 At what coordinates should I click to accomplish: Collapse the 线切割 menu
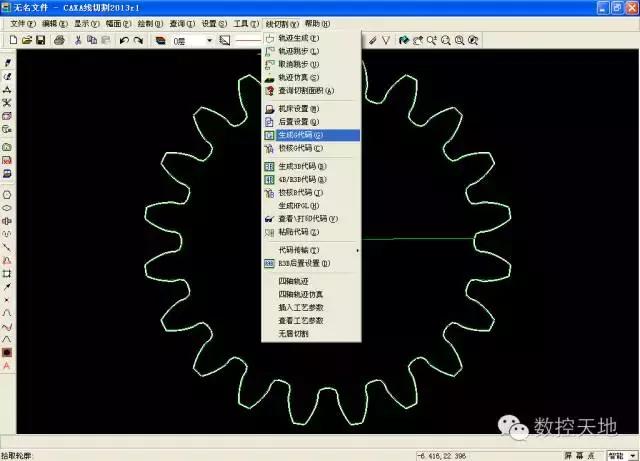click(x=282, y=24)
